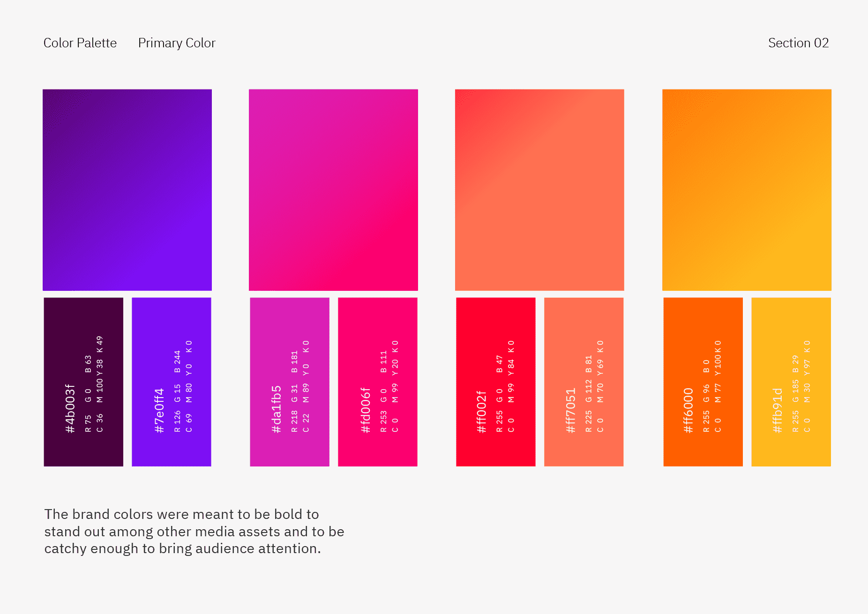
Task: Click the #ffb91d hex code text
Action: point(778,410)
